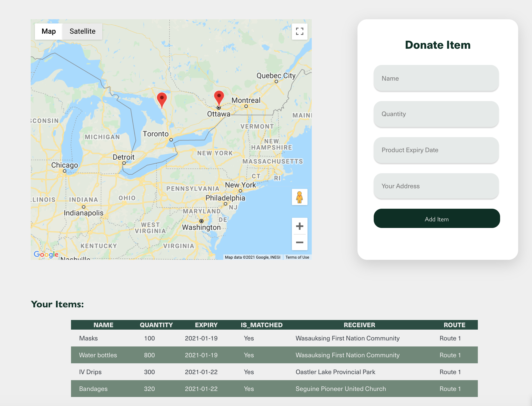Click the Detroit label on map
532x406 pixels.
click(x=124, y=157)
